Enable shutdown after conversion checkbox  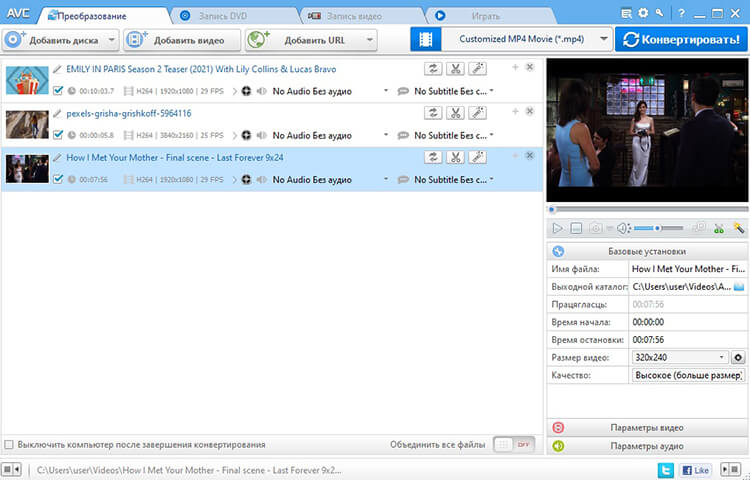coord(9,445)
